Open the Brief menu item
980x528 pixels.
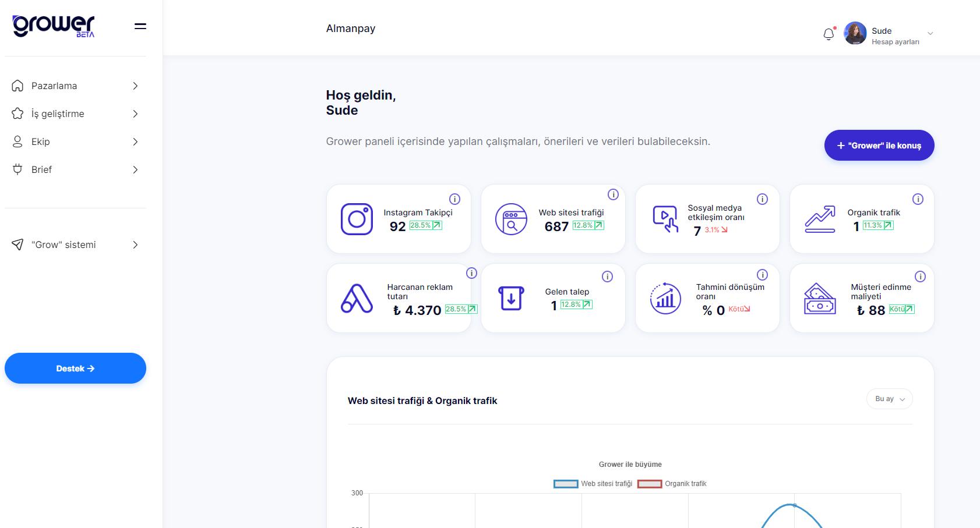75,169
